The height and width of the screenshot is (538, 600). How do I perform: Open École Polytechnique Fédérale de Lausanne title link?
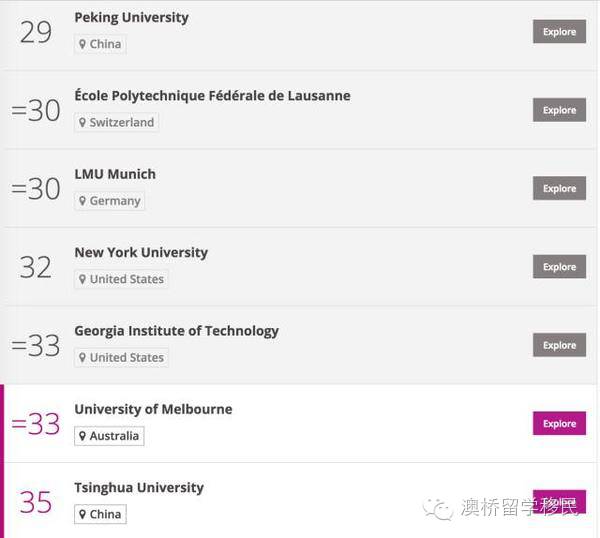click(x=212, y=96)
